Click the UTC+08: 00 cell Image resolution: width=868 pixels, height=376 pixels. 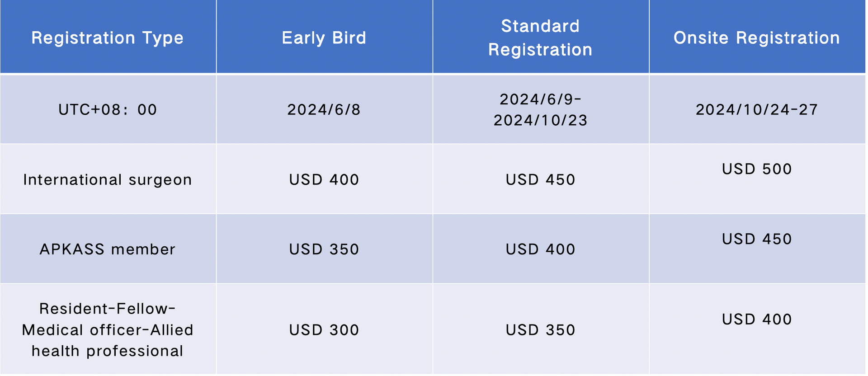(108, 110)
